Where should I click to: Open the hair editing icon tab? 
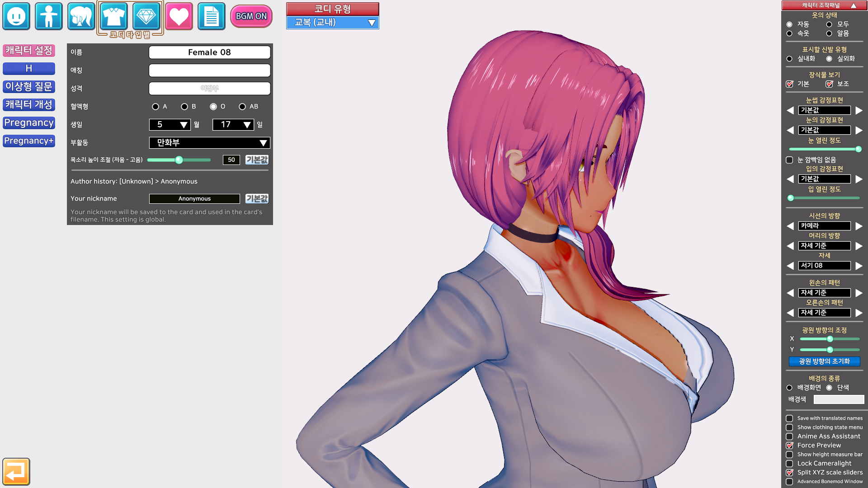point(81,16)
